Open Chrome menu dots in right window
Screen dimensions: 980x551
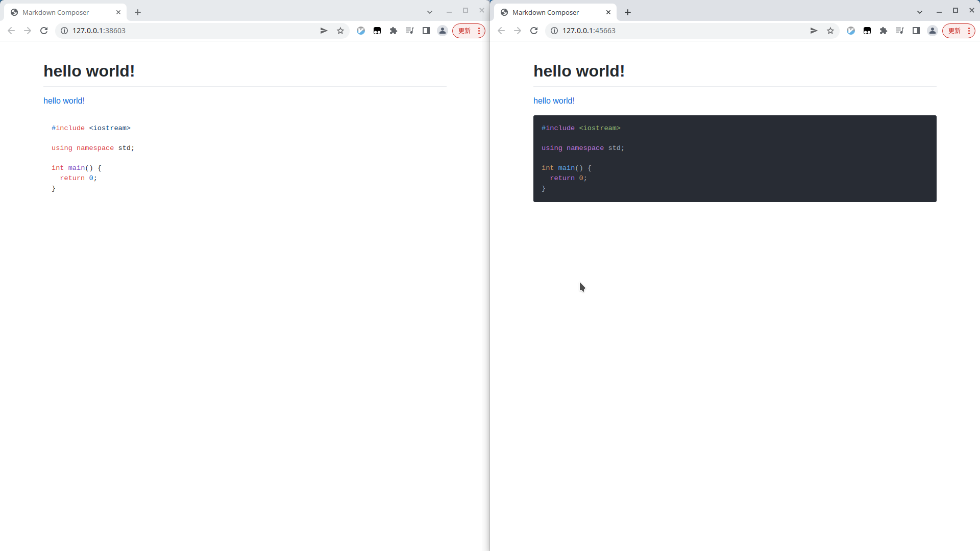[x=969, y=31]
